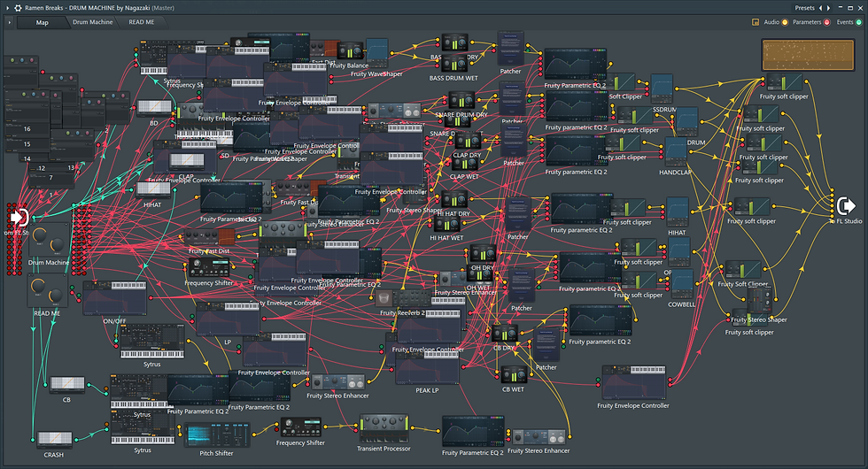This screenshot has width=868, height=469.
Task: Open the Presets dropdown
Action: 804,8
